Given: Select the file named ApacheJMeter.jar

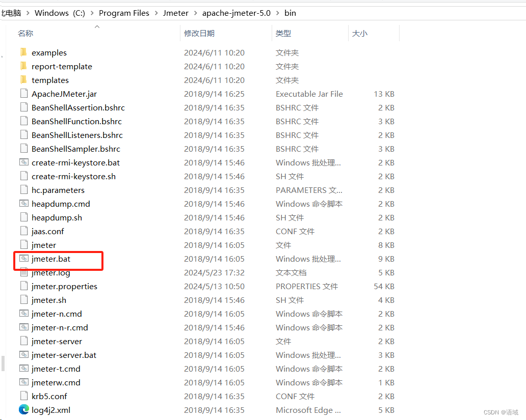Looking at the screenshot, I should click(64, 94).
